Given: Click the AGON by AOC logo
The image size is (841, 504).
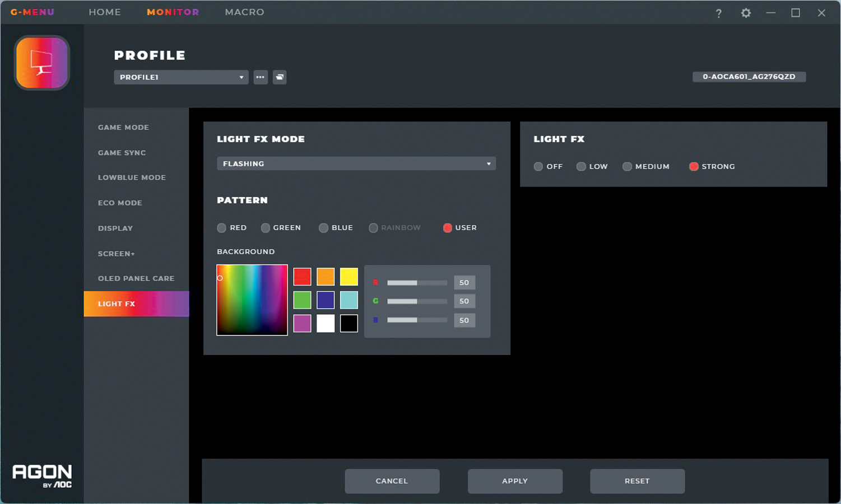Looking at the screenshot, I should [42, 476].
